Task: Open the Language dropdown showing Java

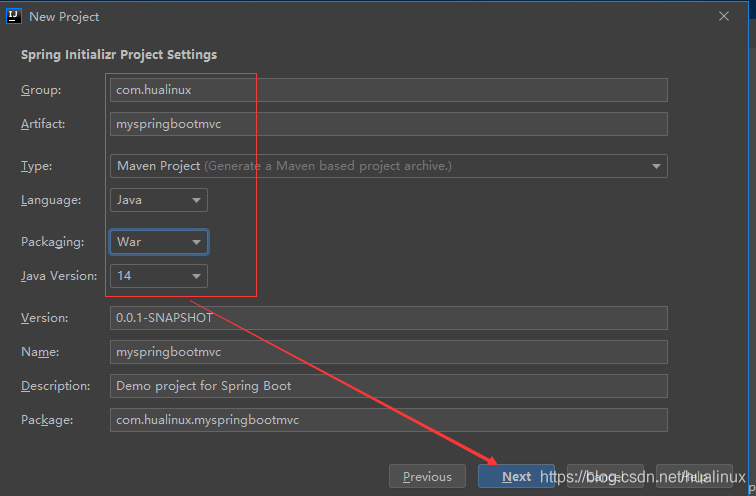Action: (159, 200)
